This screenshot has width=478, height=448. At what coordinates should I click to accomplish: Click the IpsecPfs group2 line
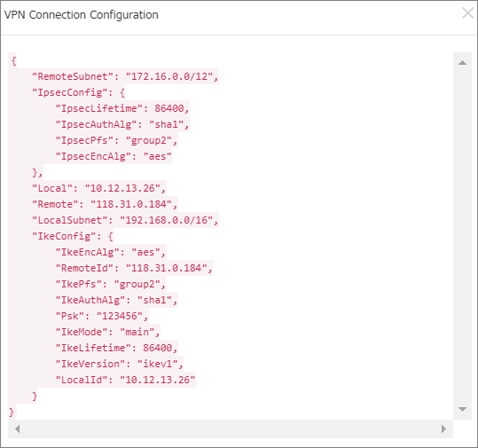point(116,140)
